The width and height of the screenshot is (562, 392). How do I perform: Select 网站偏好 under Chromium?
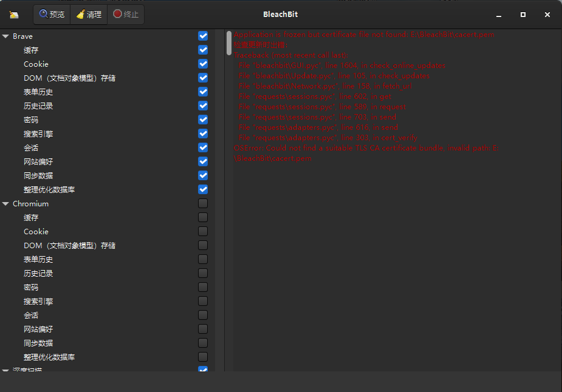click(38, 329)
